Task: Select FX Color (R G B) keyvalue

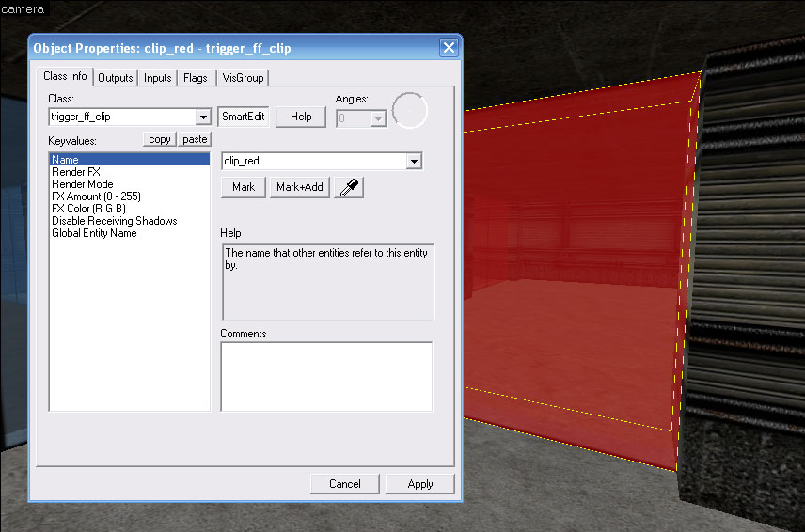Action: click(88, 209)
